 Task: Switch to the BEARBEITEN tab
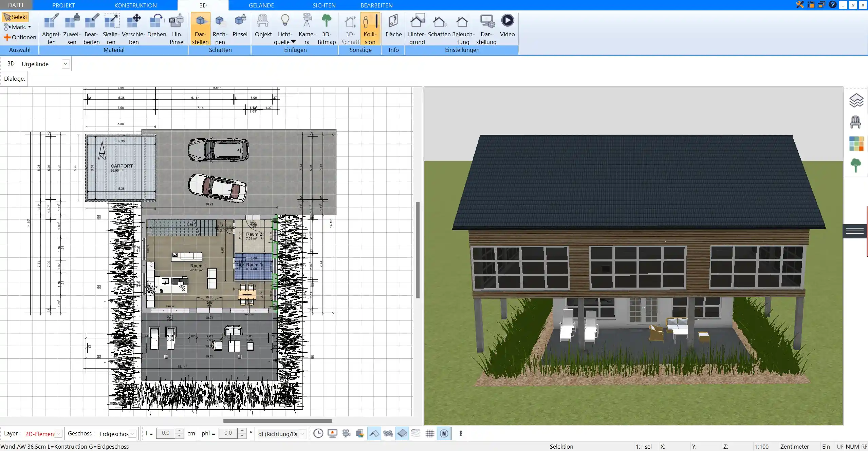coord(376,5)
